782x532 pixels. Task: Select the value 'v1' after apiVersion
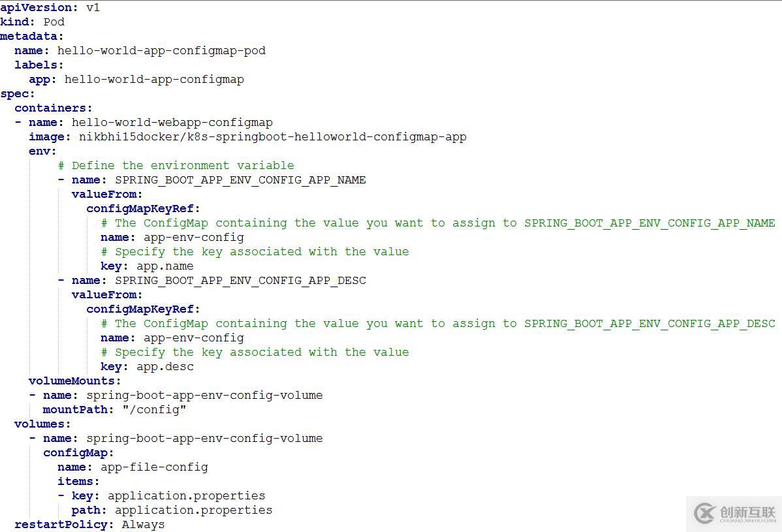click(x=93, y=7)
